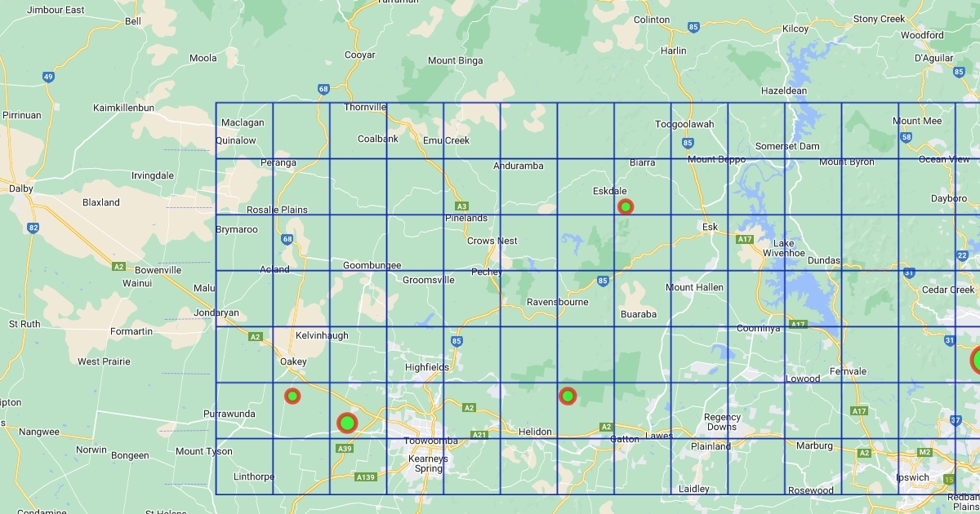
Task: Click the route 49 highway shield
Action: coord(49,78)
